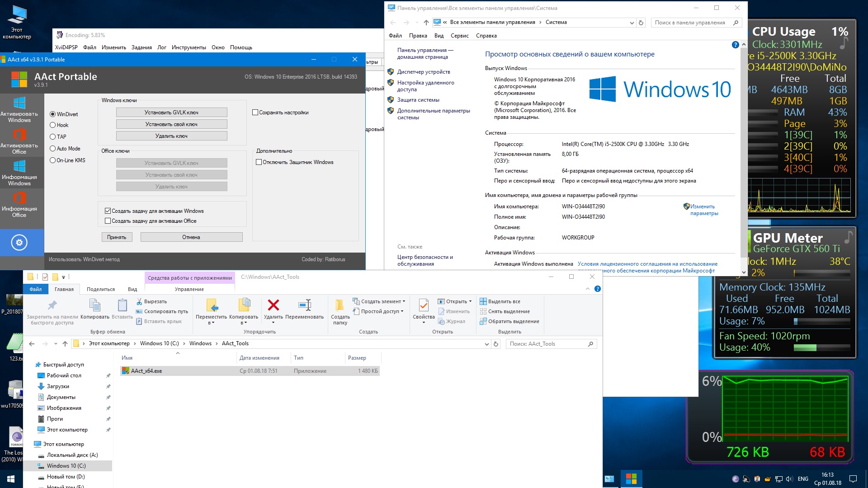Viewport: 868px width, 488px height.
Task: Click the Properties icon in Explorer ribbon
Action: tap(424, 305)
